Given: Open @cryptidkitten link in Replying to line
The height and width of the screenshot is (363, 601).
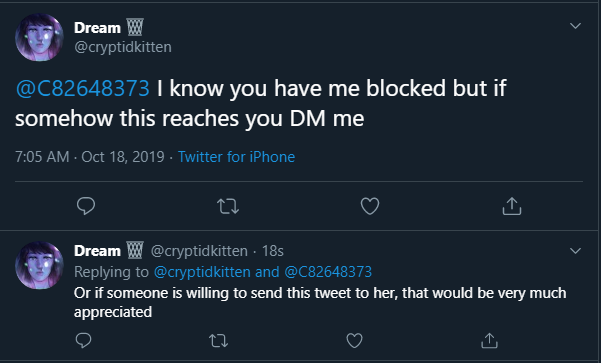Looking at the screenshot, I should click(202, 272).
